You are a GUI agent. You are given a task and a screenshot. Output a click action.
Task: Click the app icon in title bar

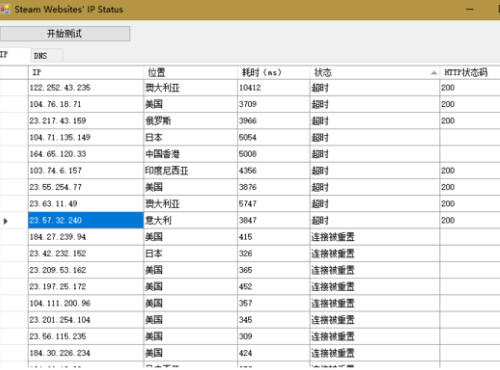click(5, 9)
